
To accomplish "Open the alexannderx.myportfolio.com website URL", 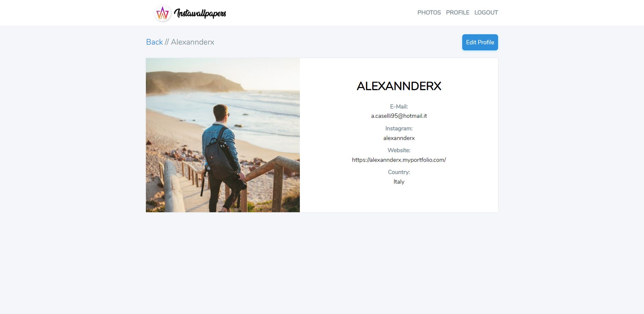I will click(399, 160).
